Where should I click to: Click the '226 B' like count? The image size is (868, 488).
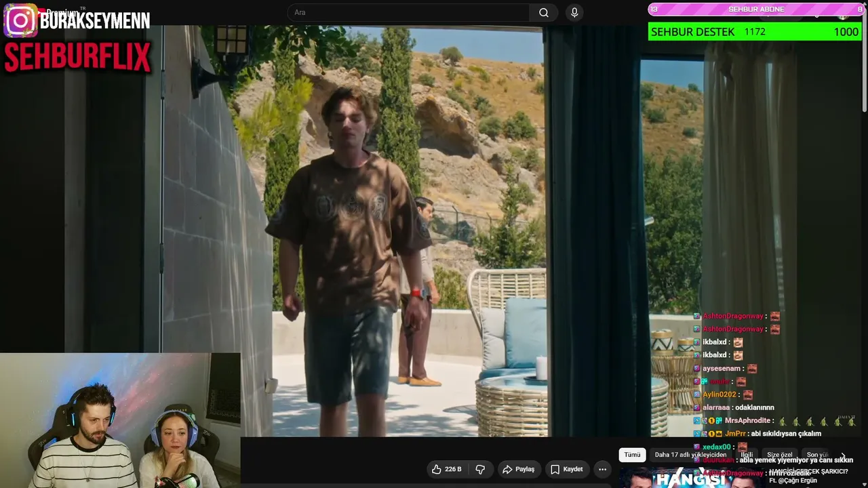click(x=453, y=469)
